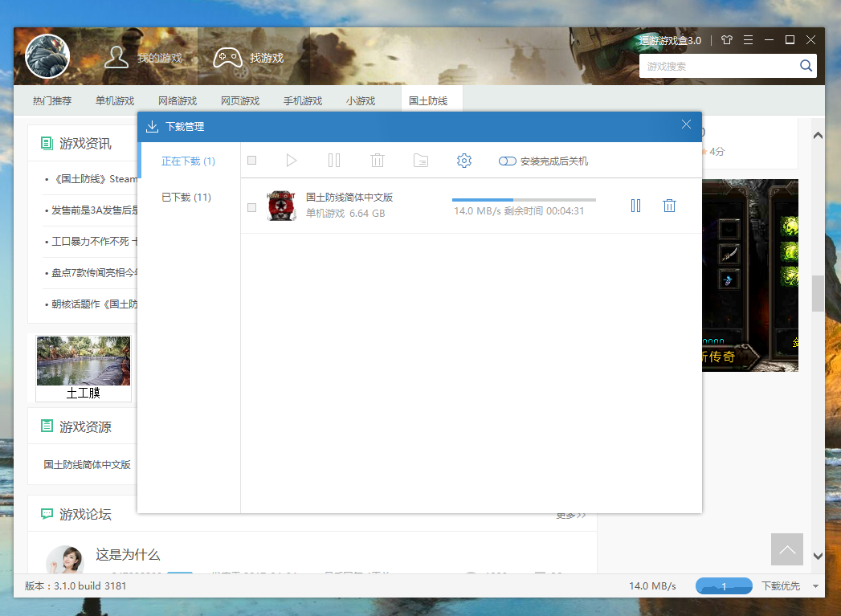Click the 土工膜 ad thumbnail

[x=84, y=369]
